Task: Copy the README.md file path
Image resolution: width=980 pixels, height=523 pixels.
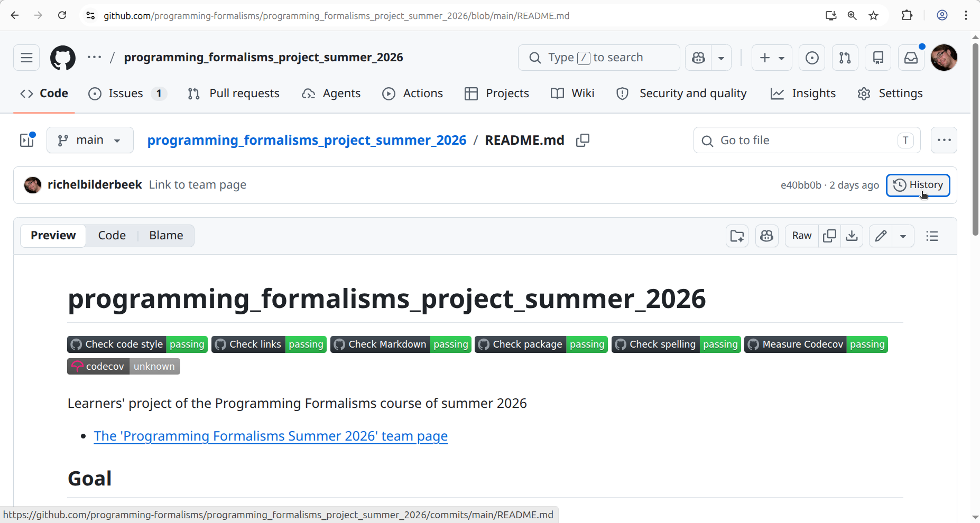Action: (583, 140)
